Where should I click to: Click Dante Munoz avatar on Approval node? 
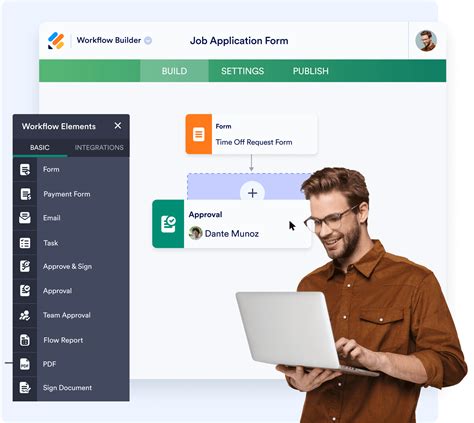click(195, 233)
